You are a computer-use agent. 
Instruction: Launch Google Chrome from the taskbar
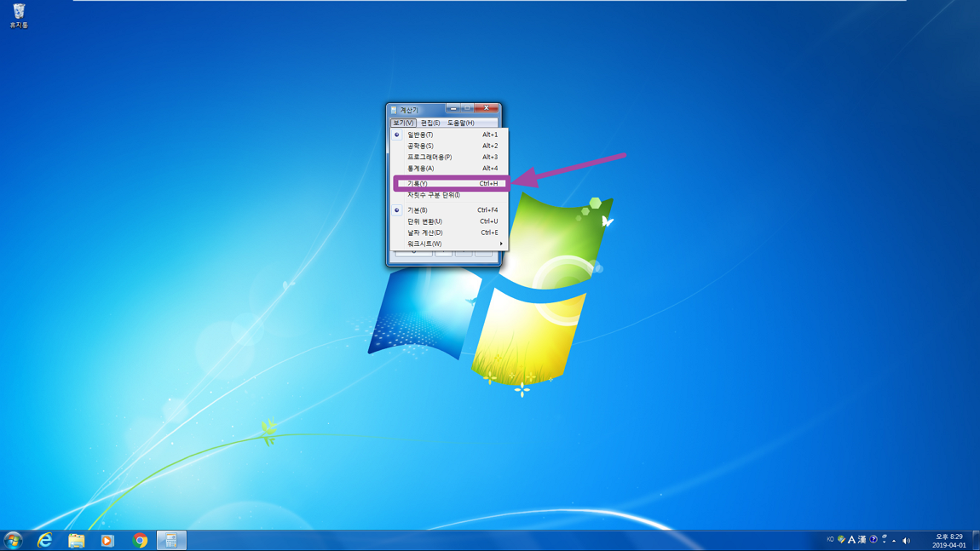pyautogui.click(x=140, y=541)
